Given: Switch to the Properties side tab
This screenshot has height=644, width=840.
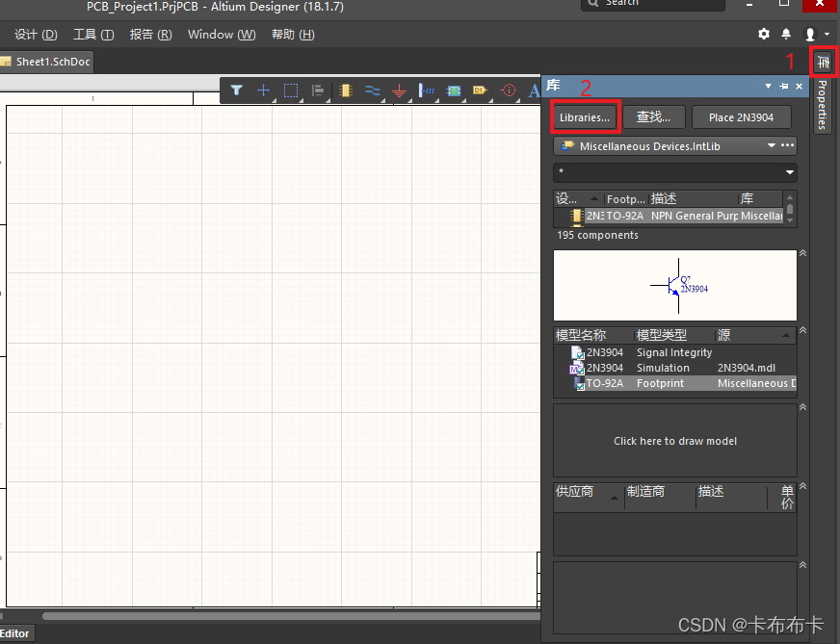Looking at the screenshot, I should (x=822, y=104).
